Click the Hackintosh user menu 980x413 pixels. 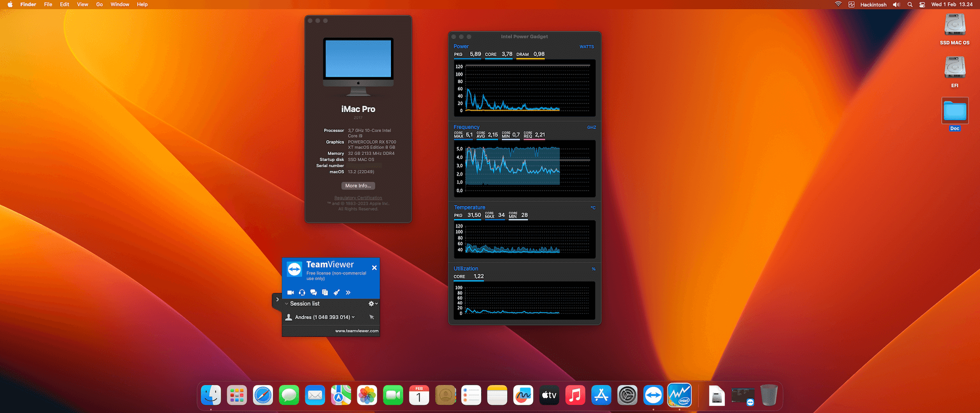(x=873, y=5)
